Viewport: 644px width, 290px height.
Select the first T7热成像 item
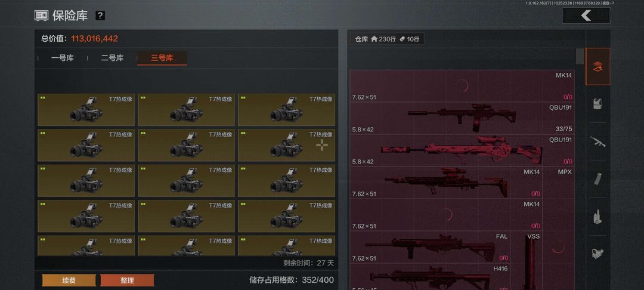pyautogui.click(x=86, y=110)
